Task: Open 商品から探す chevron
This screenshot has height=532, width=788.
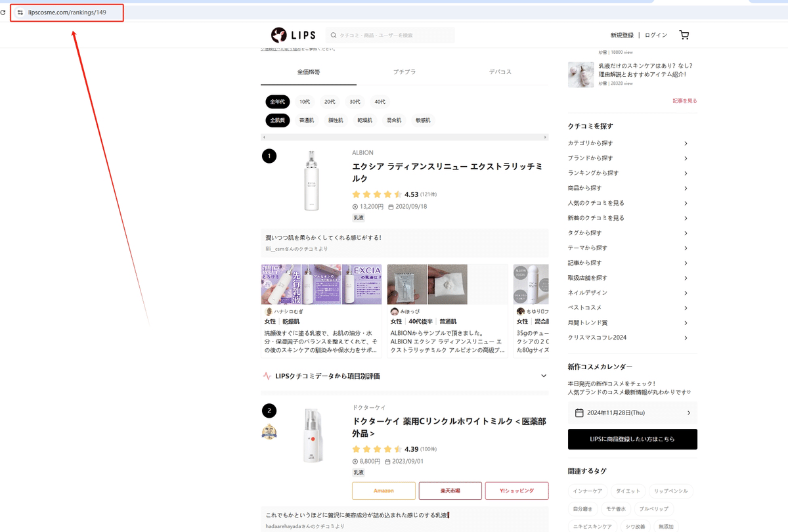Action: (x=686, y=188)
